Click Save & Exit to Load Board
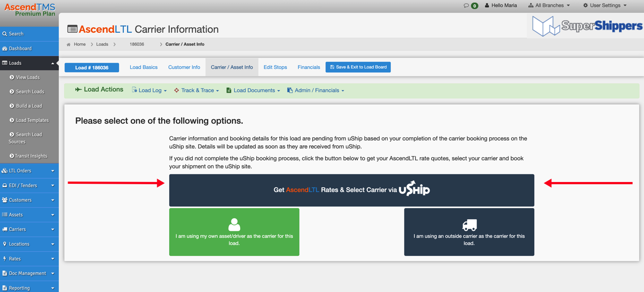 (x=358, y=67)
